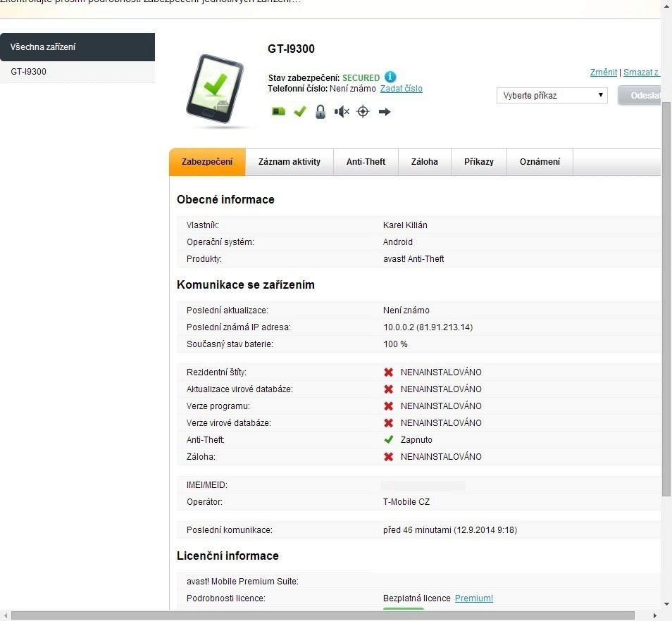
Task: Click the Smazat z link
Action: coord(641,73)
